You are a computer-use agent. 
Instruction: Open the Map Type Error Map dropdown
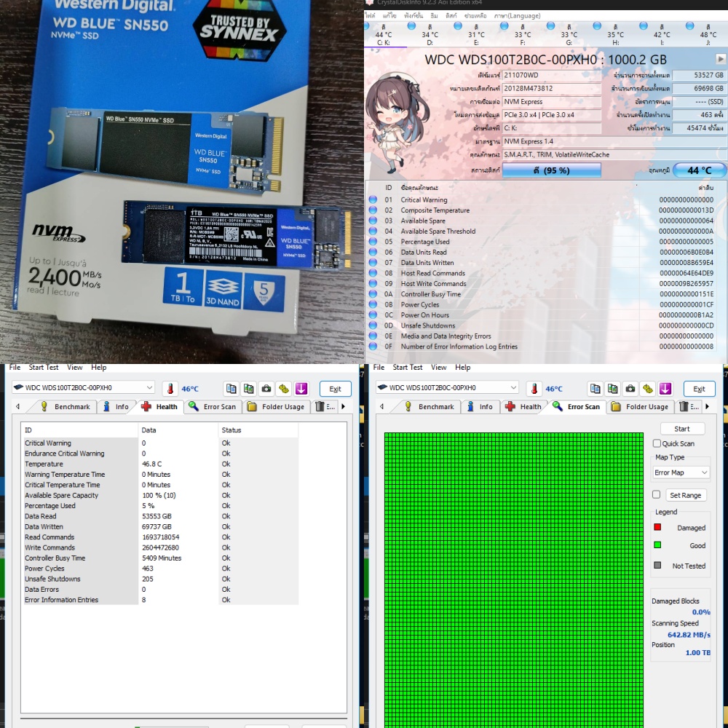coord(681,472)
